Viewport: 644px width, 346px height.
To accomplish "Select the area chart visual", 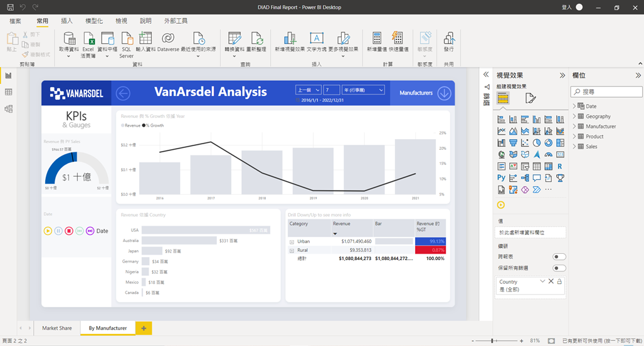I will pyautogui.click(x=513, y=132).
